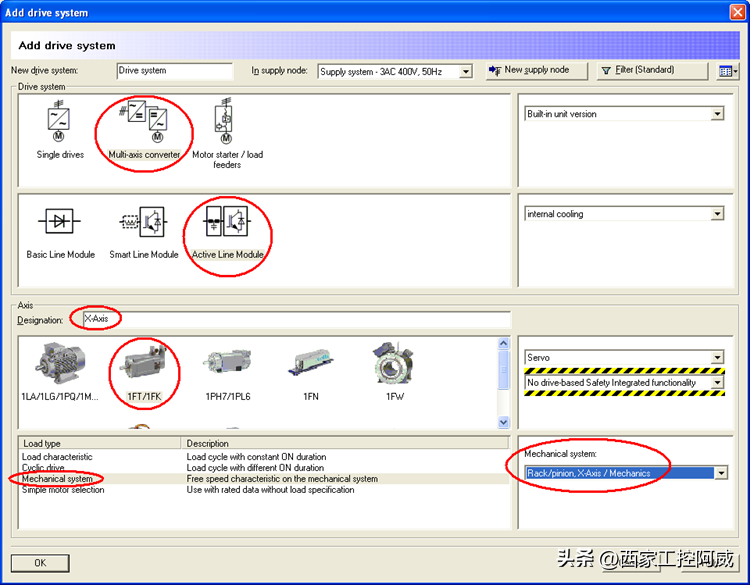The height and width of the screenshot is (585, 750).
Task: Open the internal cooling dropdown
Action: pyautogui.click(x=716, y=214)
